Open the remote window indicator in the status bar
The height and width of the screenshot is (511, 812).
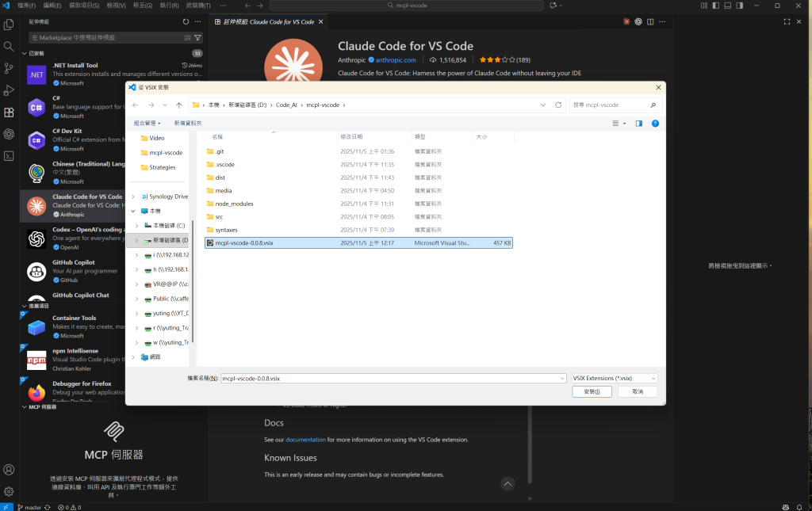(6, 507)
